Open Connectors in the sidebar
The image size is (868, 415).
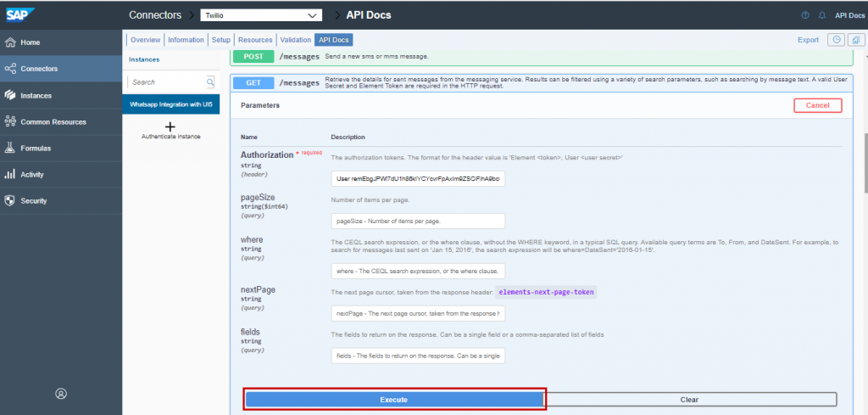point(61,69)
